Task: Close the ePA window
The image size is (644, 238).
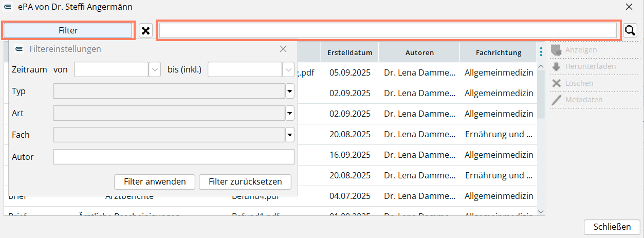Action: coord(629,7)
